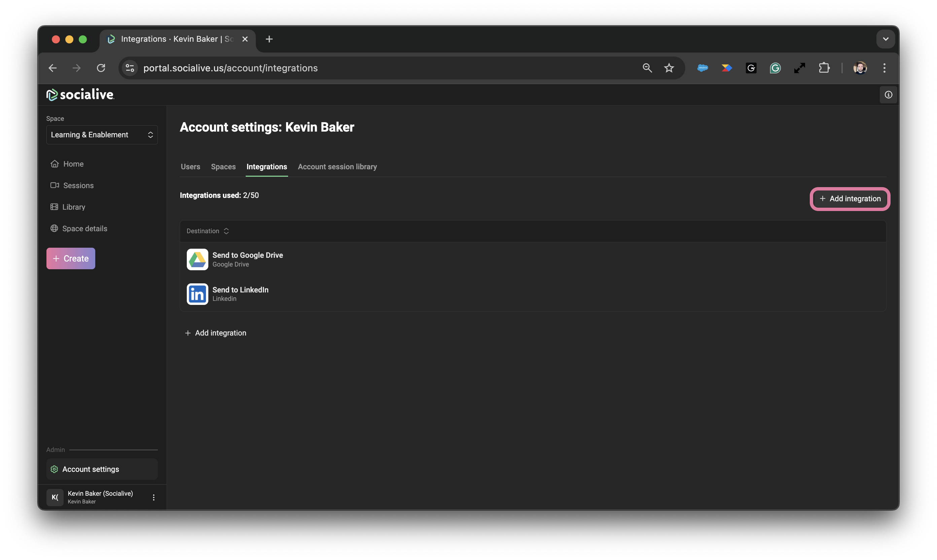This screenshot has width=937, height=560.
Task: Open the browser Extensions puzzle icon
Action: point(824,68)
